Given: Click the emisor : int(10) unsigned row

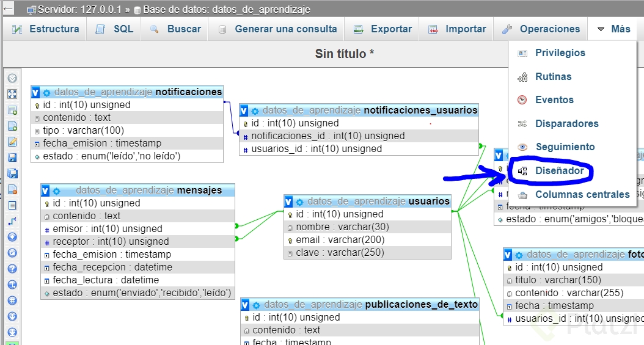Looking at the screenshot, I should 137,229.
